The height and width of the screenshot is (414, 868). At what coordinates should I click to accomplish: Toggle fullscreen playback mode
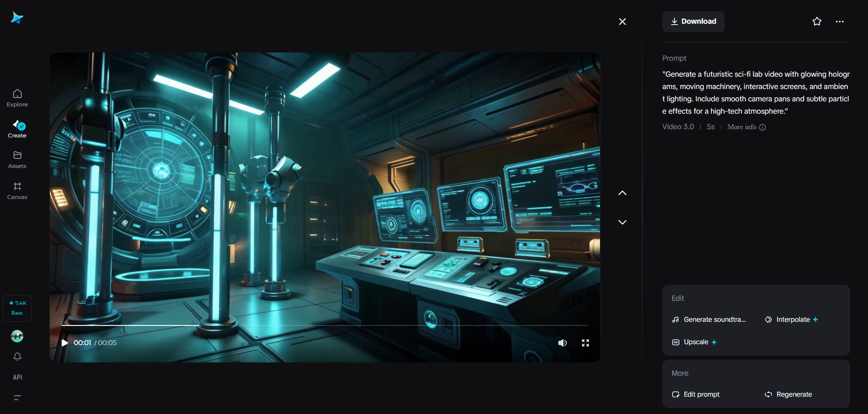tap(585, 342)
